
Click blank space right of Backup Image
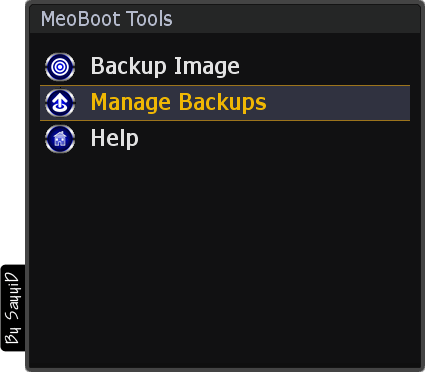coord(325,67)
